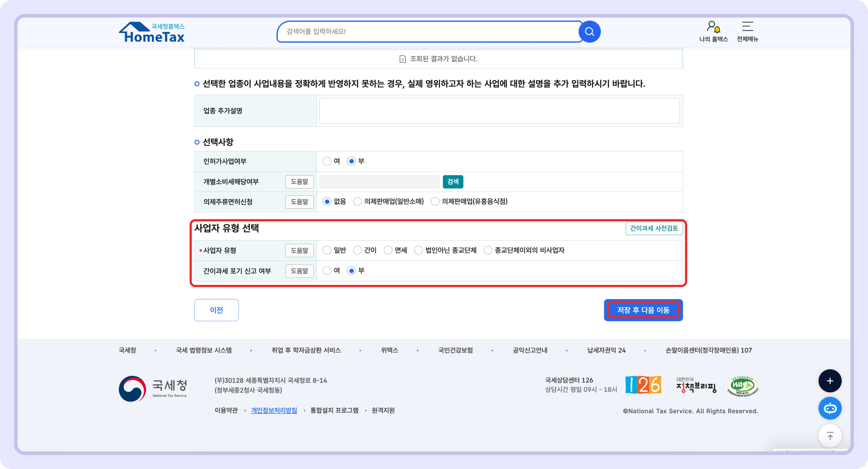Click the 저장 후 다음 이동 button
The width and height of the screenshot is (868, 469).
click(x=643, y=310)
